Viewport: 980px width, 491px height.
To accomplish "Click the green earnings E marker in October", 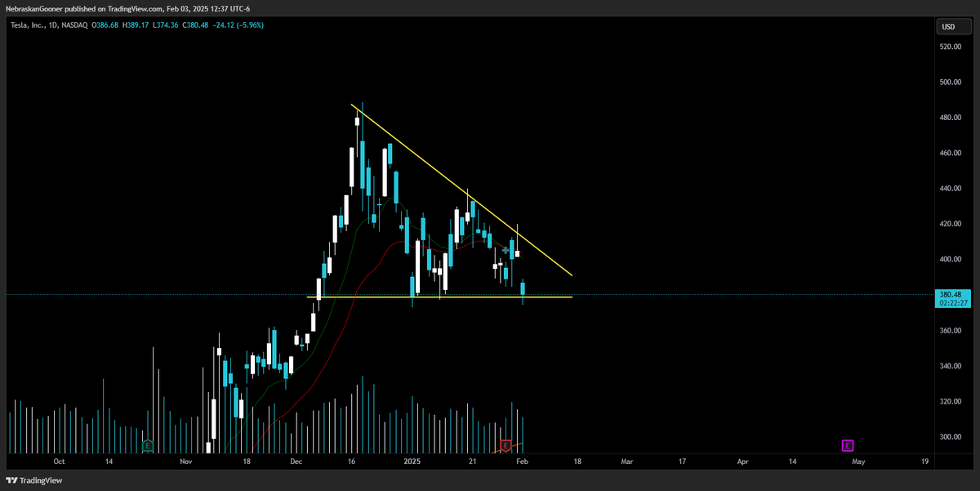I will (x=148, y=445).
